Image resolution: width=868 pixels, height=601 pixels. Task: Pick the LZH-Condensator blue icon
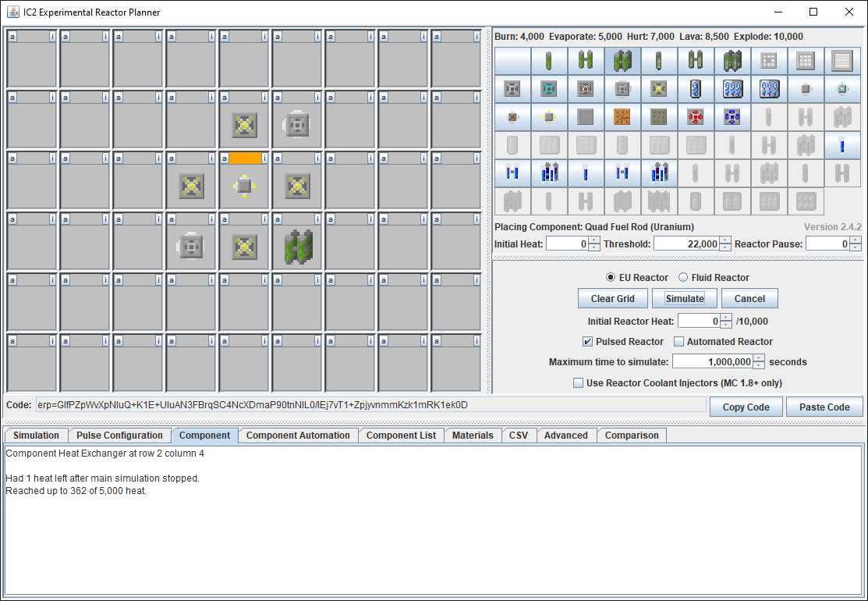coord(732,117)
